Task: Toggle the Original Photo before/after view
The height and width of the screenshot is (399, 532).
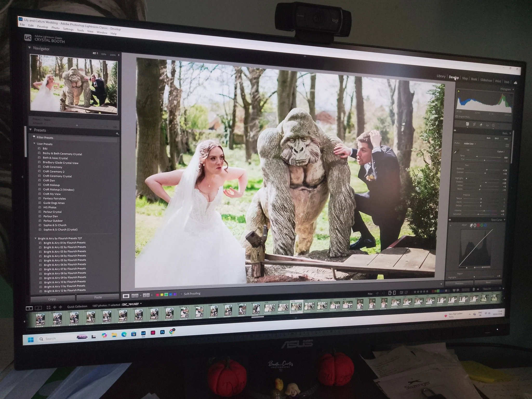Action: (x=457, y=116)
